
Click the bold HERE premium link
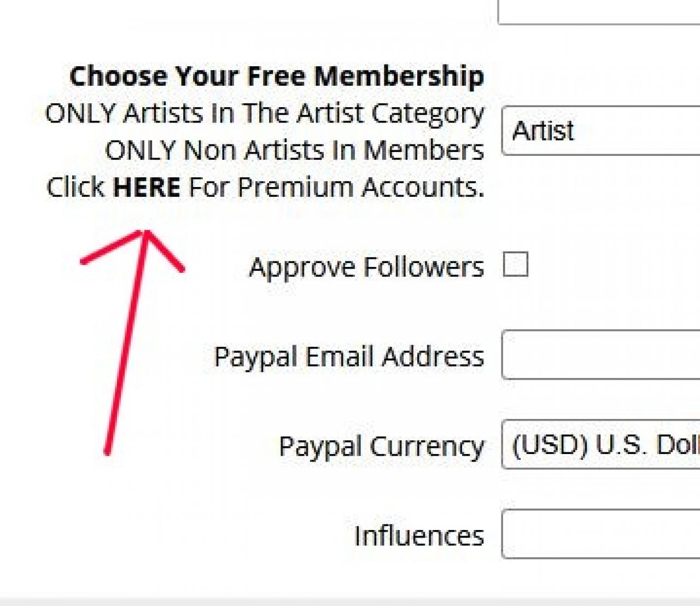point(146,188)
